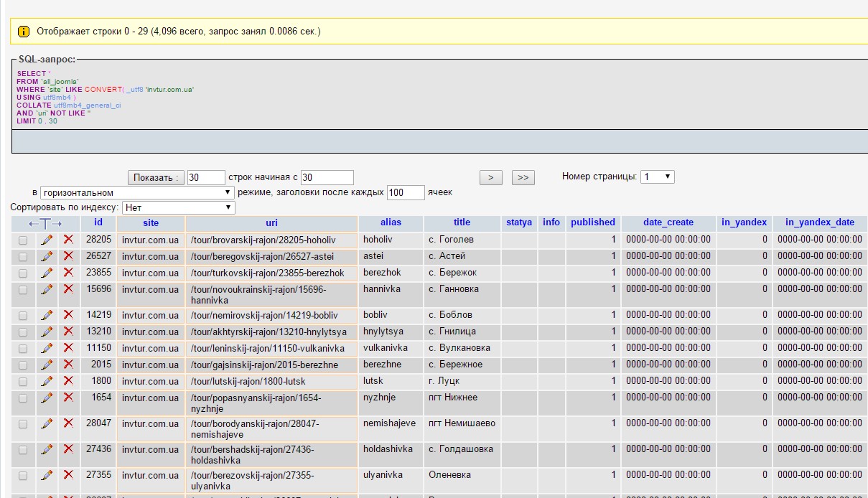
Task: Delete the bobliv row 14219
Action: pyautogui.click(x=68, y=315)
